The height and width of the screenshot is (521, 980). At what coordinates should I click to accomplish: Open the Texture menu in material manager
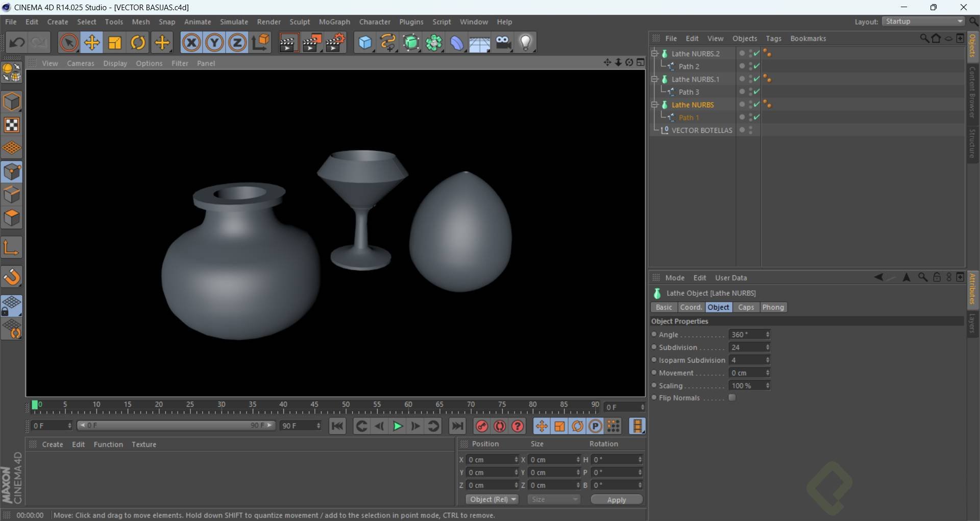pyautogui.click(x=144, y=444)
